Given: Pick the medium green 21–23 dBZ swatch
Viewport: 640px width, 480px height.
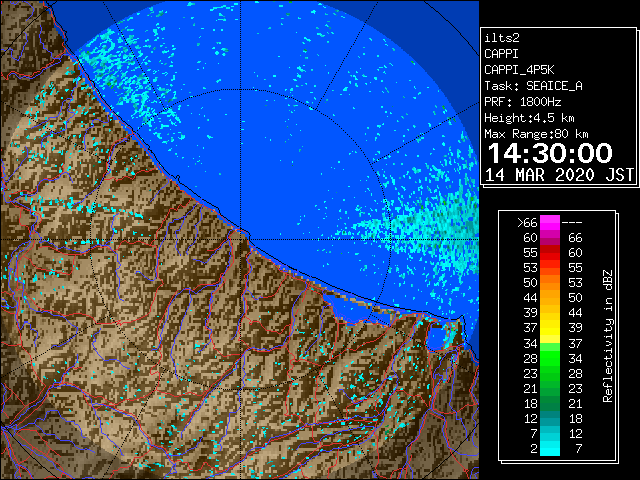Looking at the screenshot, I should [x=550, y=389].
